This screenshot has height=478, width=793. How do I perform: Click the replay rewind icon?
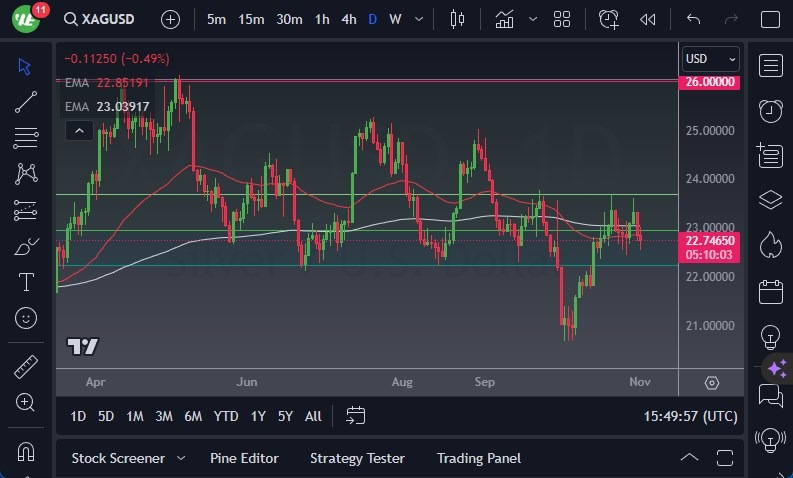coord(648,19)
